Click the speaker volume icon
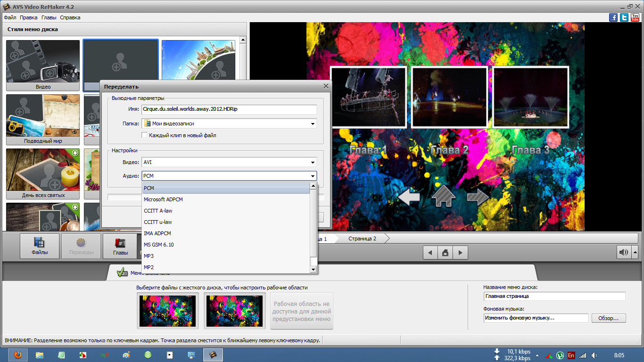The height and width of the screenshot is (362, 644). 624,253
